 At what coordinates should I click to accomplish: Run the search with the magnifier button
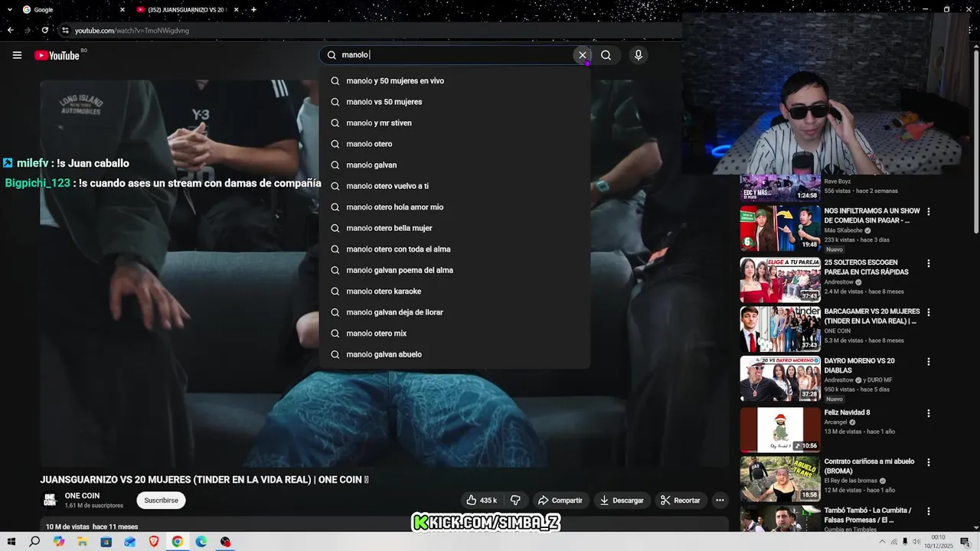point(606,55)
